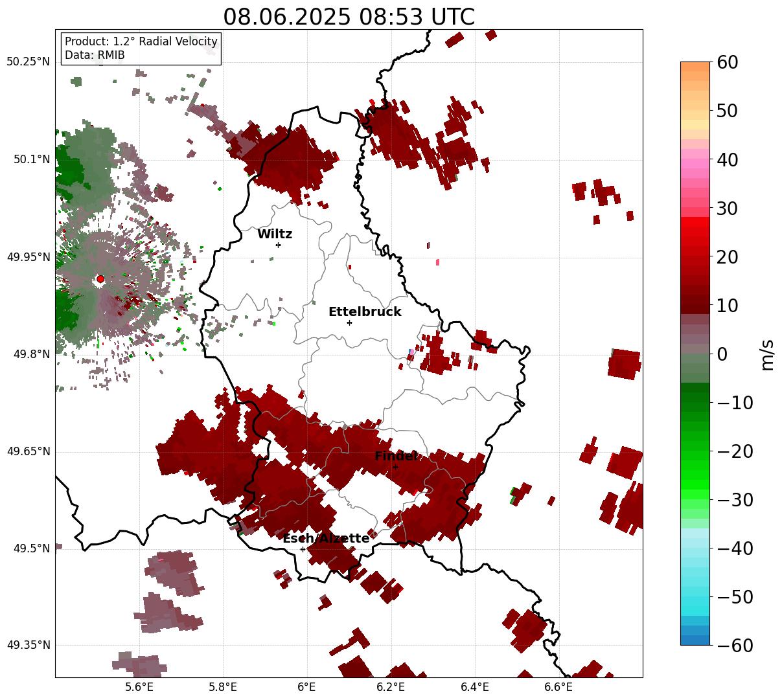Click the 6.4°E longitude label

[x=475, y=688]
